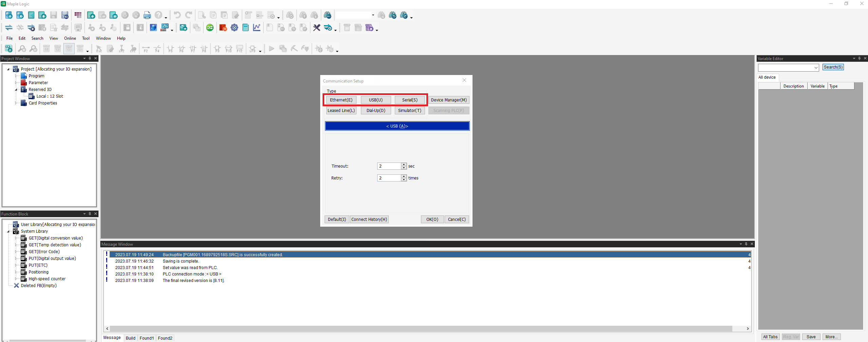The height and width of the screenshot is (342, 868).
Task: Click Connect History(H) button
Action: [x=369, y=220]
